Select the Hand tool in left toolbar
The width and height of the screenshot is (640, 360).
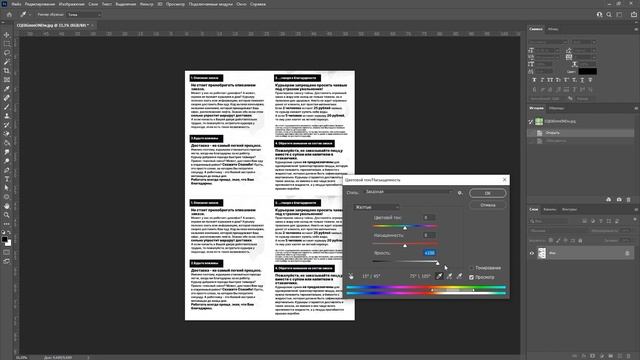7,206
